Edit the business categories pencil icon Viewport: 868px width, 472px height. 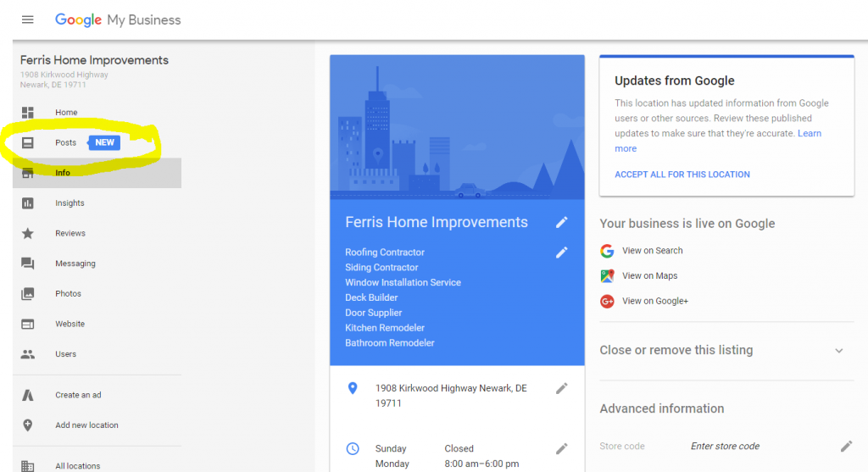tap(561, 253)
